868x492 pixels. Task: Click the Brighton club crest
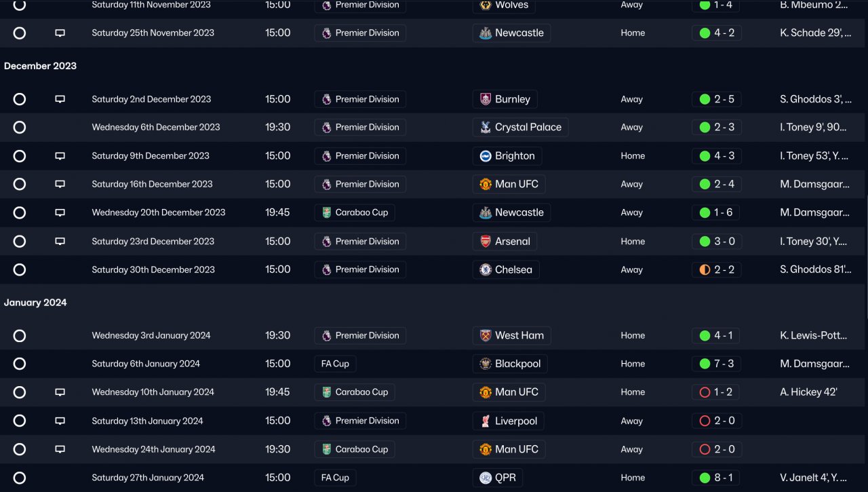[x=486, y=156]
